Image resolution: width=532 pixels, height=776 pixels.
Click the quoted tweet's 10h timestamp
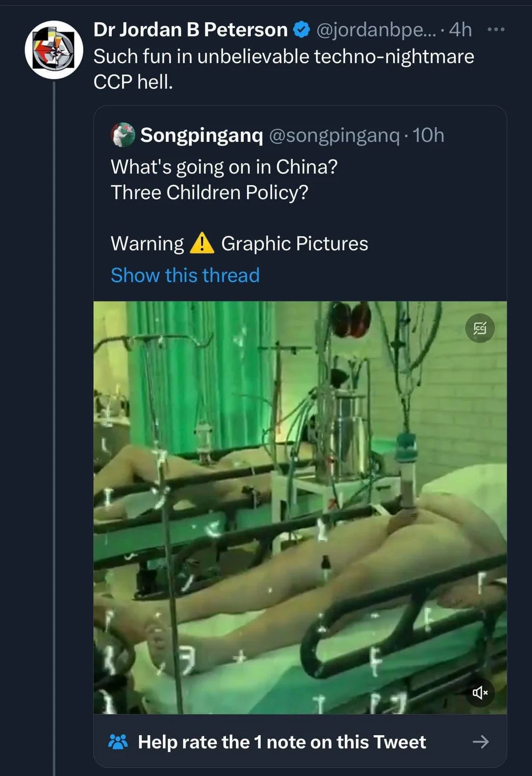pyautogui.click(x=428, y=135)
